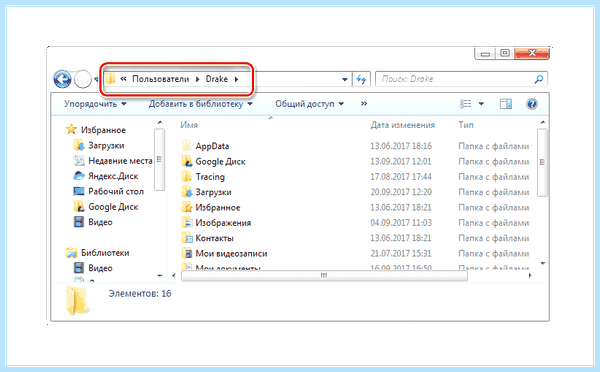Click scroll right arrow of horizontal scrollbar
Screen dimensions: 600x372
530,276
